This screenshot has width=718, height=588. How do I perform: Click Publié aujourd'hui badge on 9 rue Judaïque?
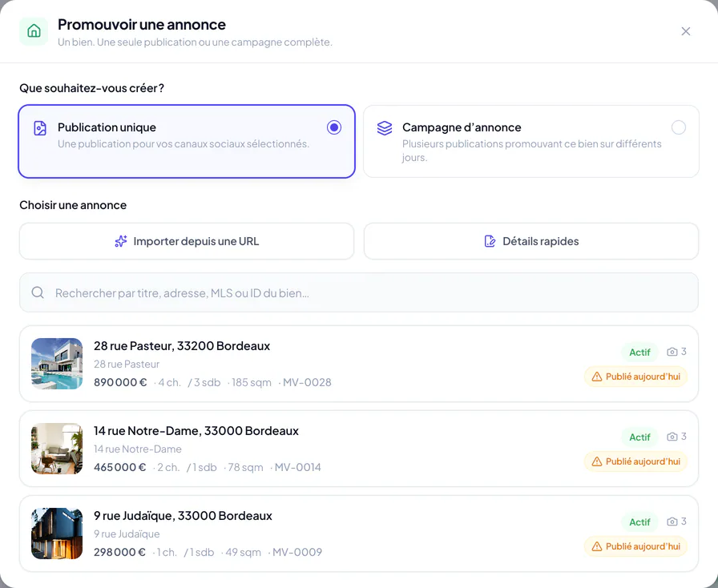635,546
